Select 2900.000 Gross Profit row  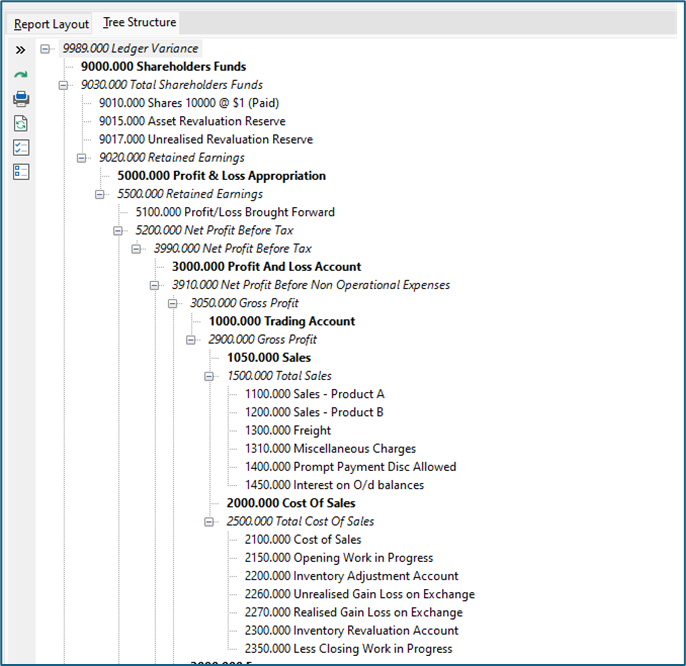262,340
